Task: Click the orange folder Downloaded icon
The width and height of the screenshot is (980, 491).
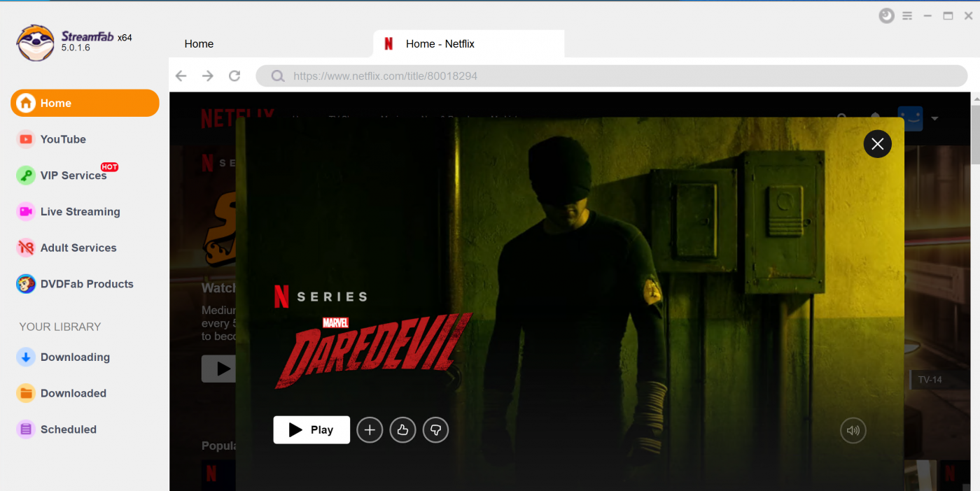Action: (26, 393)
